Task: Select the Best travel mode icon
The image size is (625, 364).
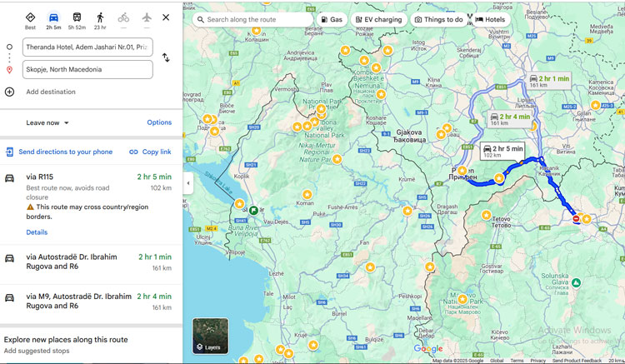Action: 30,17
